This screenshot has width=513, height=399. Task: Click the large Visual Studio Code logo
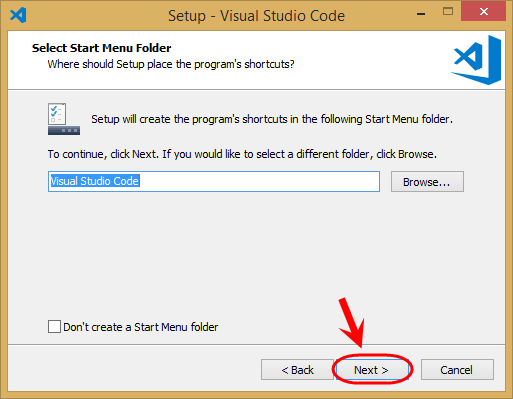[x=476, y=60]
